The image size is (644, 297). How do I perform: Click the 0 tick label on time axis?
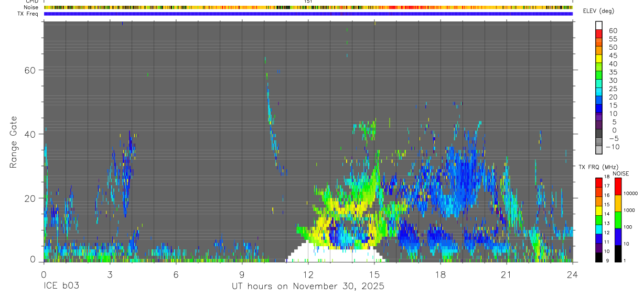pyautogui.click(x=44, y=274)
